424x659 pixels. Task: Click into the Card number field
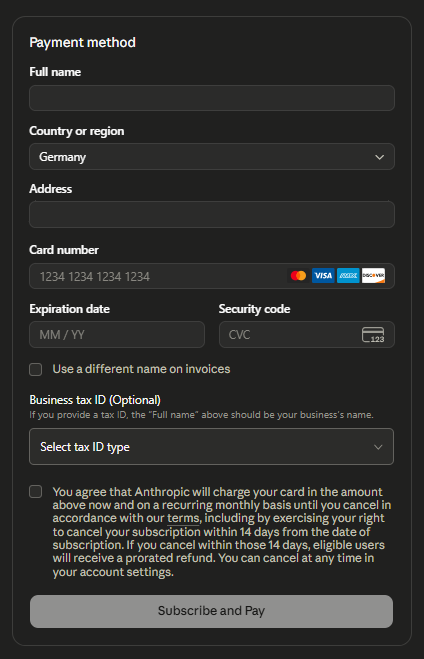pos(212,276)
